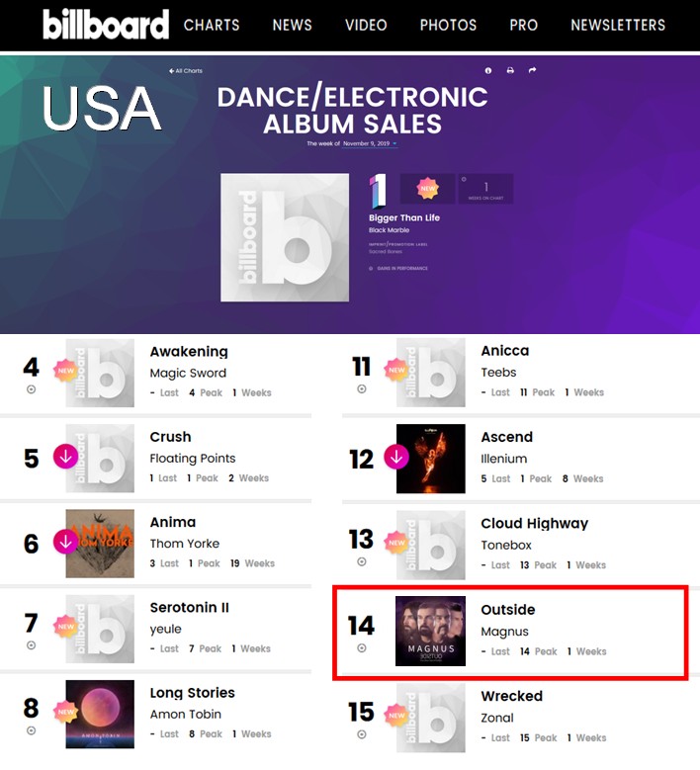Click the print icon in the header

510,71
